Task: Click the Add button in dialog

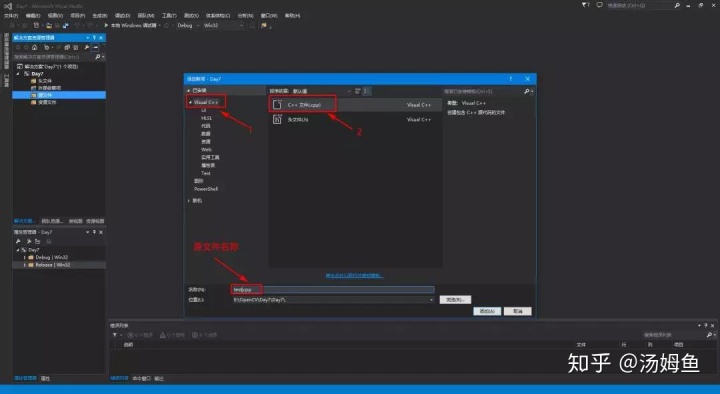Action: [487, 311]
